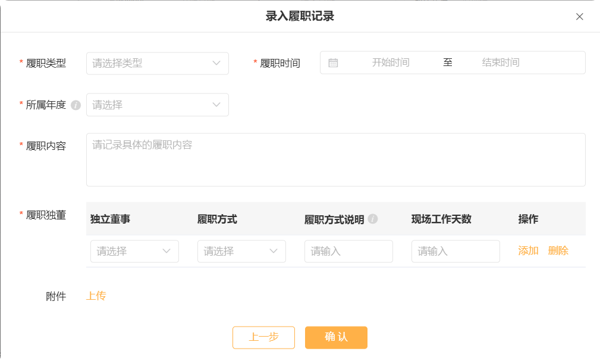Set the 结束时间 end date field
Viewport: 600px width, 364px height.
501,62
